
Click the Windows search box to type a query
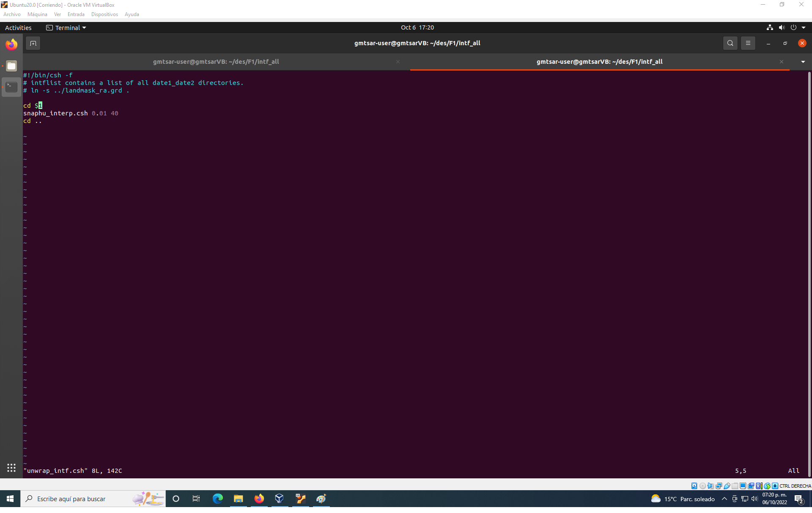[76, 499]
